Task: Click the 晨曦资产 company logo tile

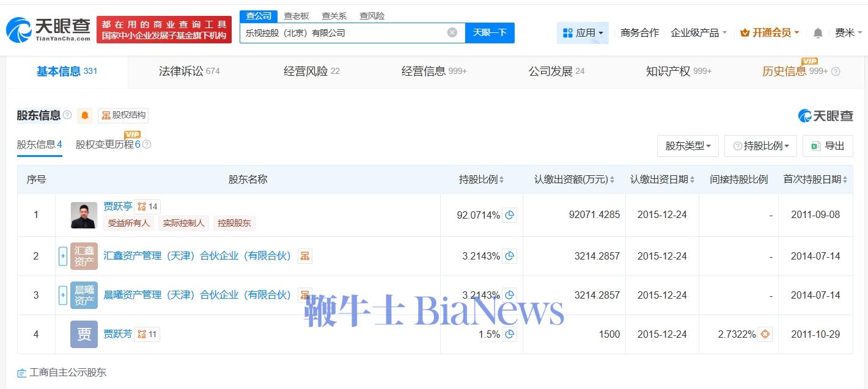Action: (84, 295)
